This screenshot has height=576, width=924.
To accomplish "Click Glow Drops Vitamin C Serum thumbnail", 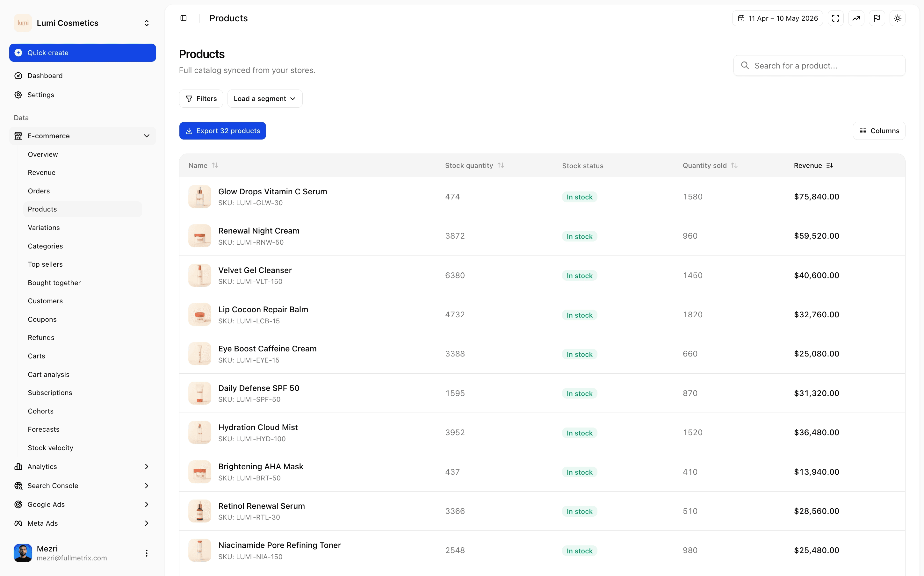I will click(199, 197).
